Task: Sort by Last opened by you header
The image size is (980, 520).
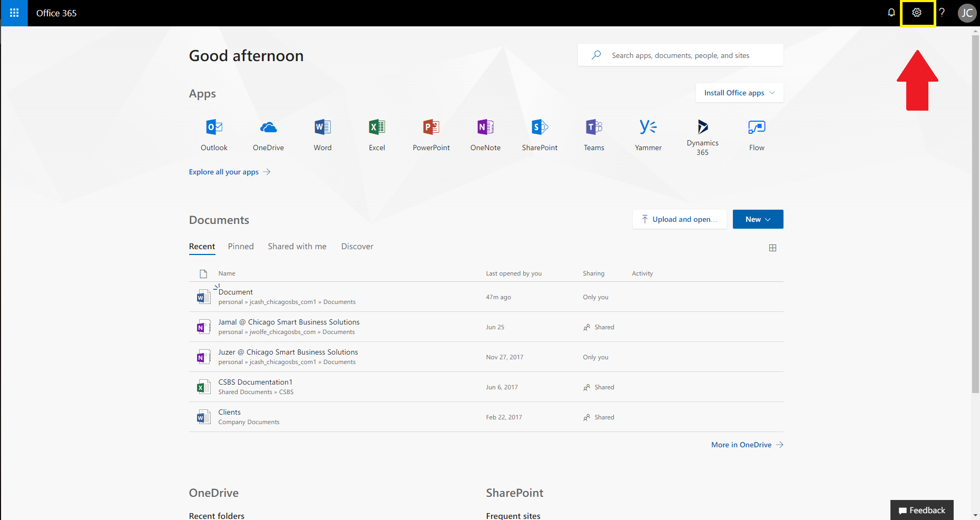Action: 514,273
